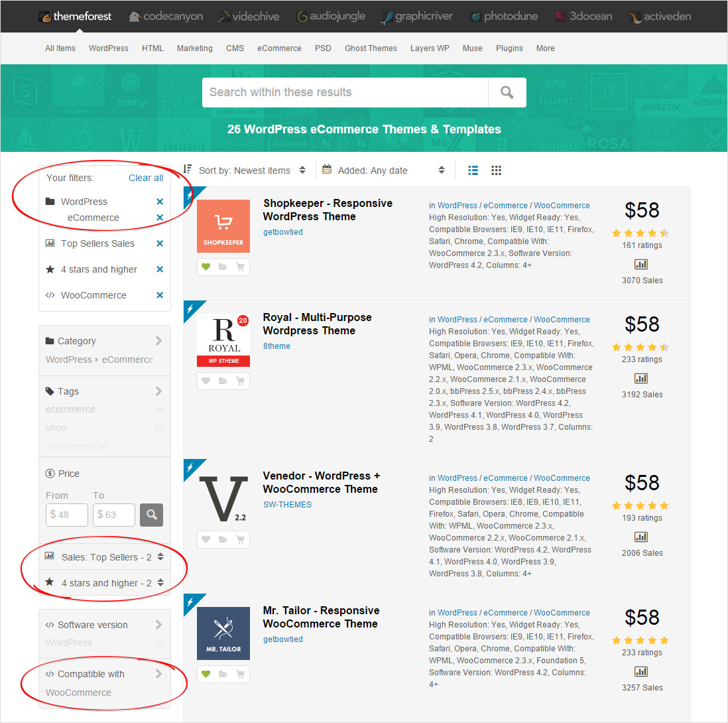Image resolution: width=728 pixels, height=723 pixels.
Task: Open the HTML category nav item
Action: (152, 48)
